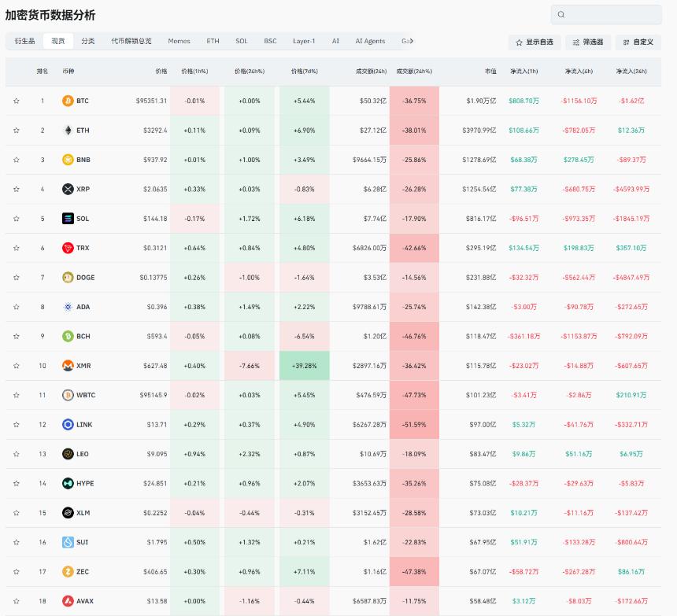Focus the search input field
The height and width of the screenshot is (616, 677).
tap(606, 15)
